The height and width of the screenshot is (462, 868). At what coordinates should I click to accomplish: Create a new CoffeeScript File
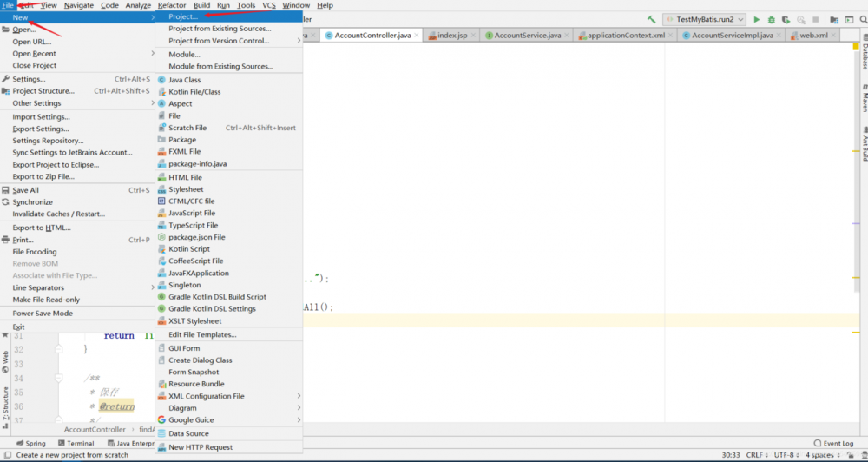(x=228, y=261)
